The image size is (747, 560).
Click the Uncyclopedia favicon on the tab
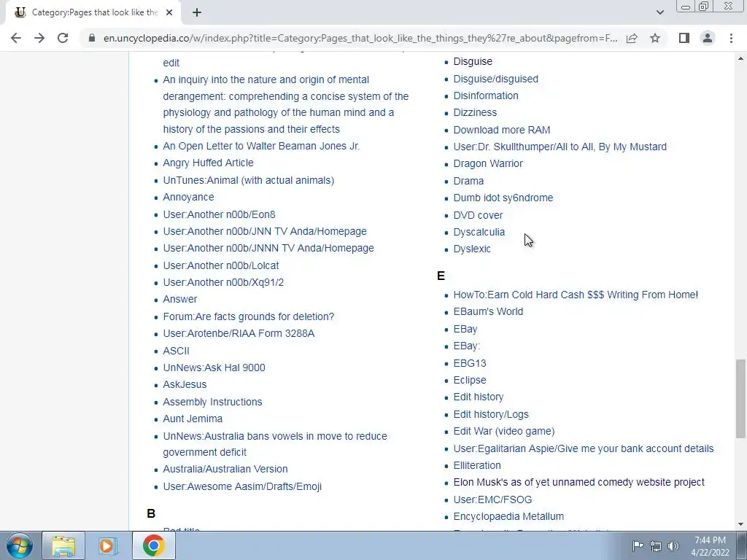[x=20, y=13]
